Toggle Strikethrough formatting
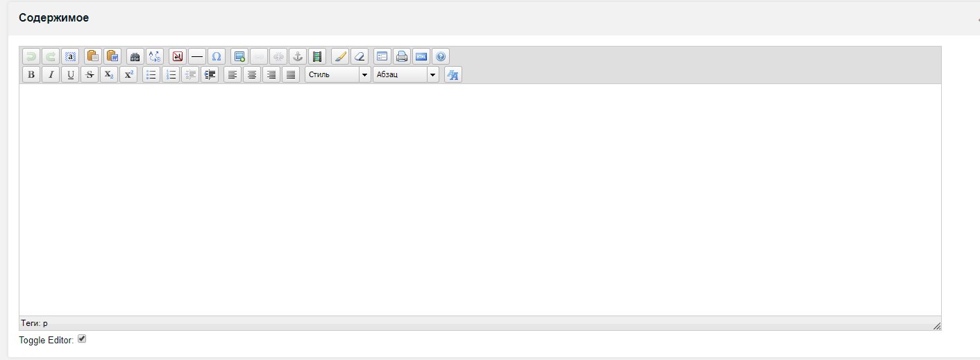The image size is (980, 360). [x=90, y=74]
